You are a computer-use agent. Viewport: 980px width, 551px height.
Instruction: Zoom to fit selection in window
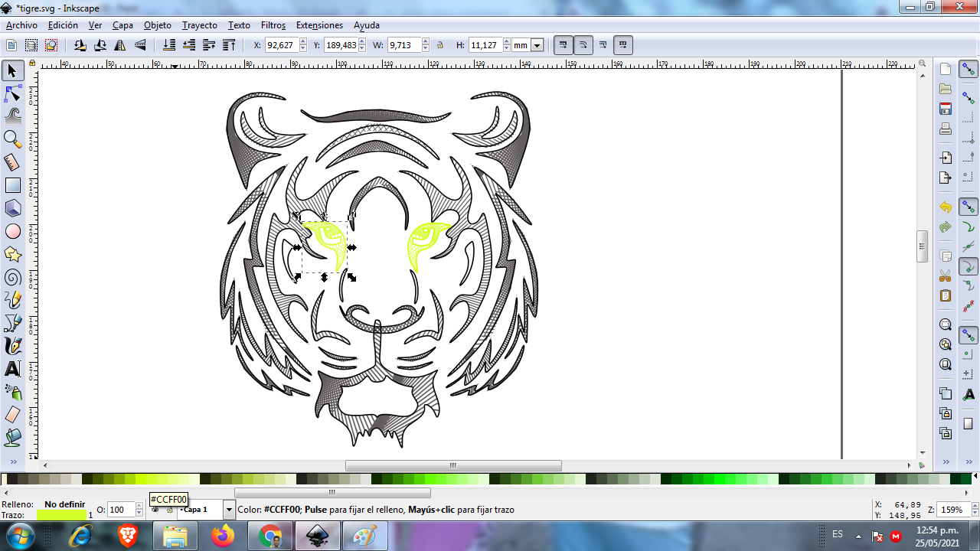click(x=946, y=324)
